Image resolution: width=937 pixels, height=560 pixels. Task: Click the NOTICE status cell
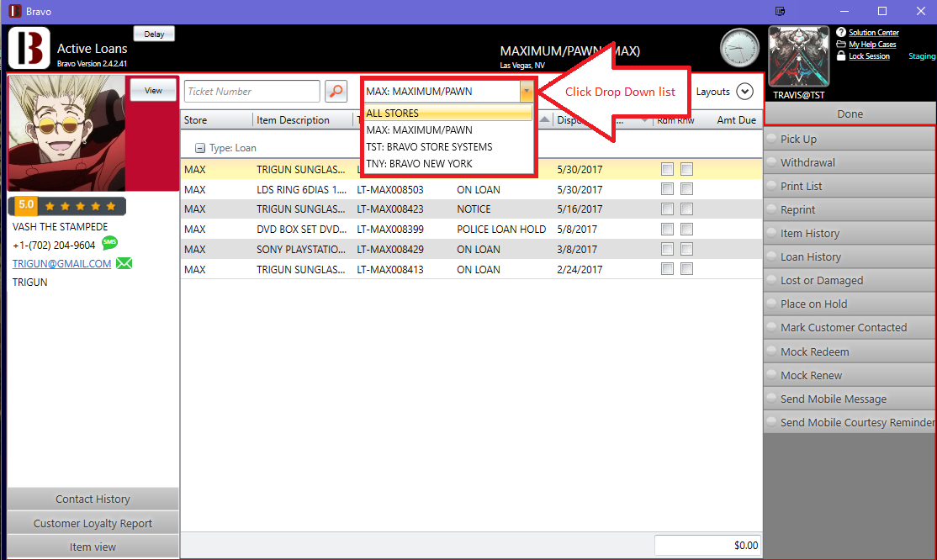(x=474, y=209)
